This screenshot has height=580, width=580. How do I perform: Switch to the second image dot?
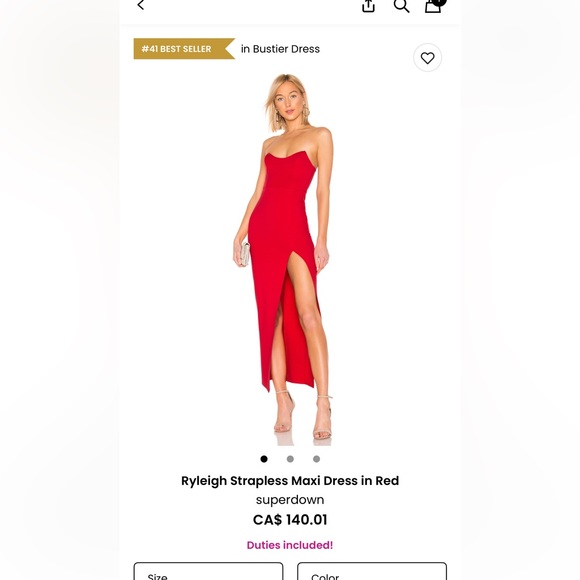(x=290, y=459)
